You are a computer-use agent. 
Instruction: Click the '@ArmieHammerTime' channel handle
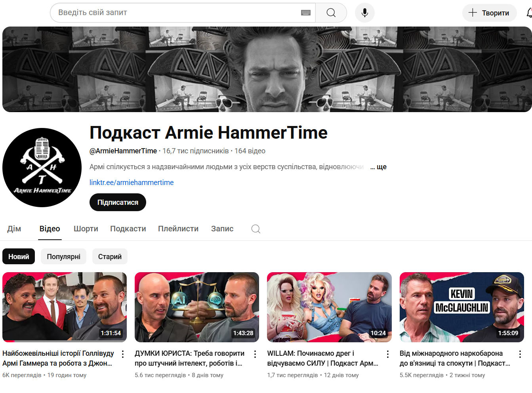(123, 151)
